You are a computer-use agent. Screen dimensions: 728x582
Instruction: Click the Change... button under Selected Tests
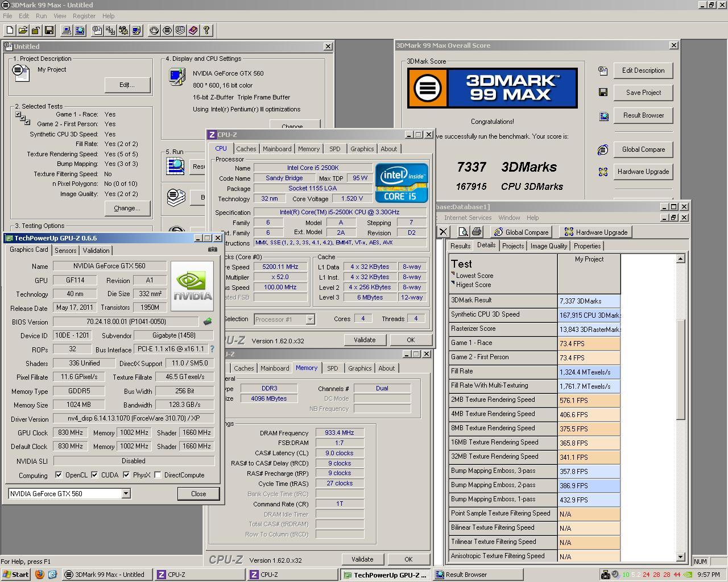[x=127, y=208]
